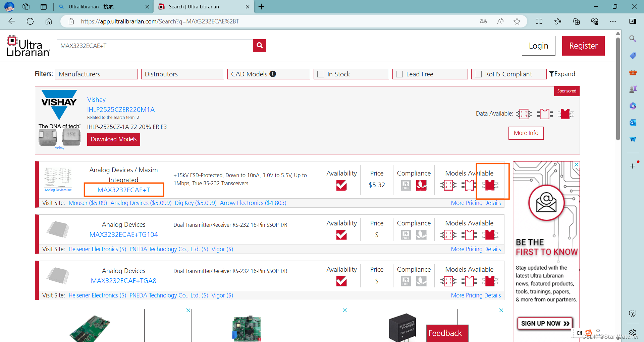Open Distributors filter dropdown

click(x=182, y=74)
